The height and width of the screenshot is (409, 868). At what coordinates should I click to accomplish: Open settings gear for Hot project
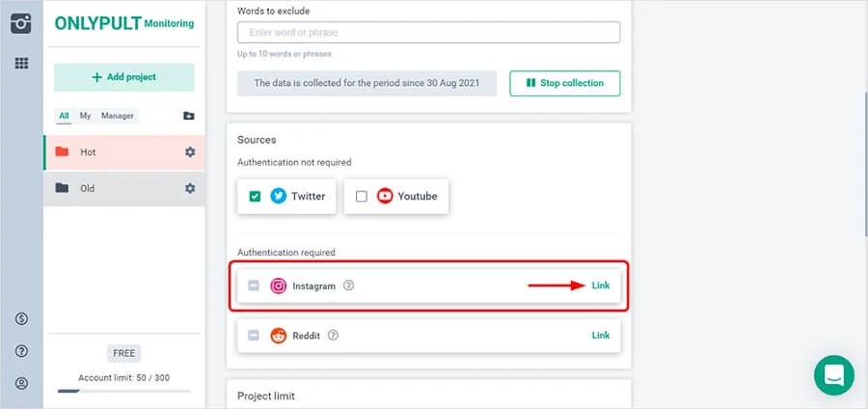pos(190,152)
